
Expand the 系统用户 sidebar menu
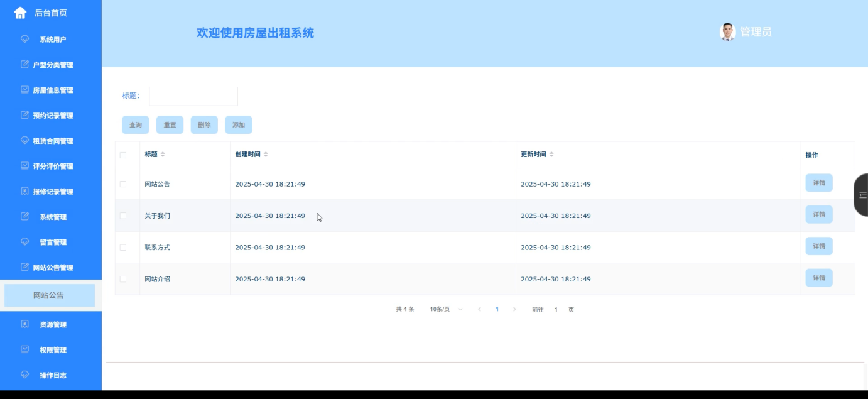click(51, 40)
